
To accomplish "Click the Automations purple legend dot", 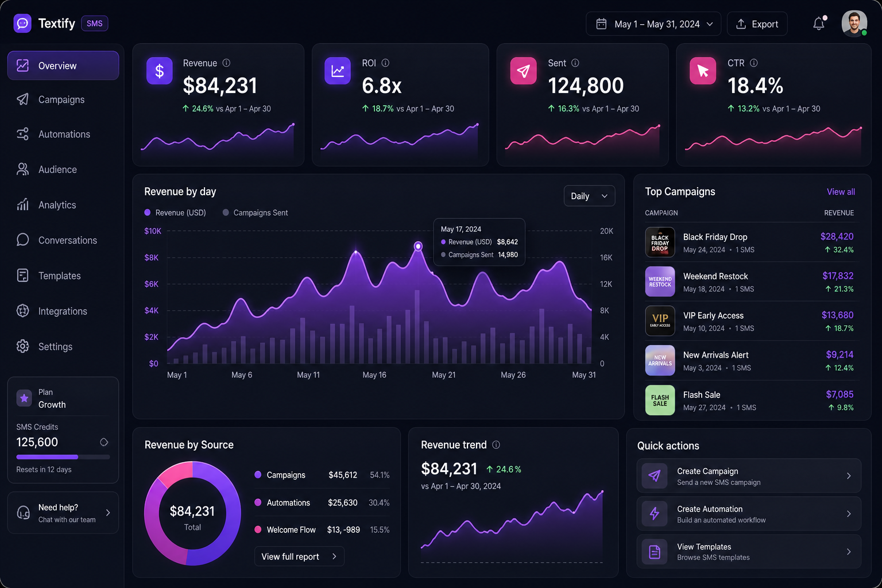I will (x=258, y=502).
